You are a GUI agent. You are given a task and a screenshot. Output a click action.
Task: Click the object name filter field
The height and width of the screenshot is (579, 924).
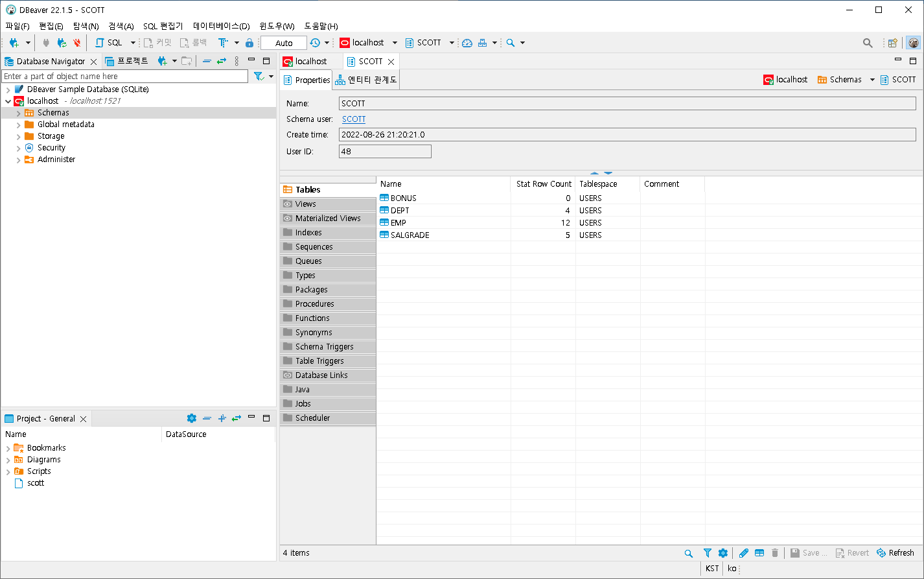[125, 77]
